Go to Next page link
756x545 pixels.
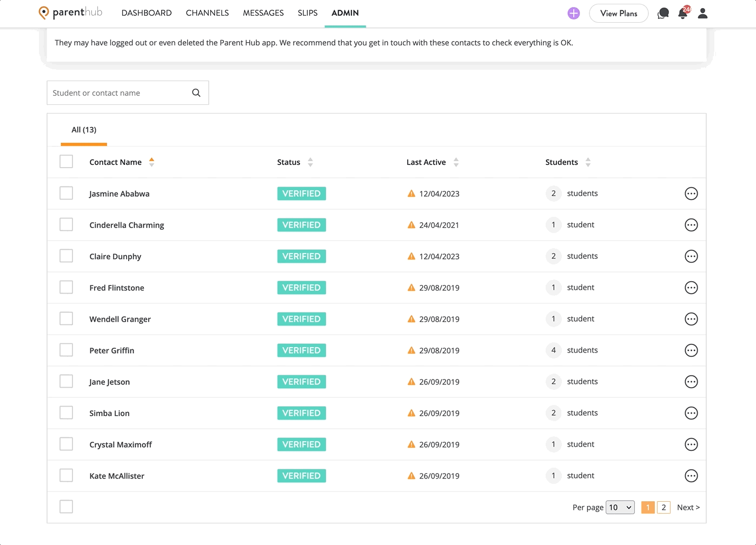pos(688,507)
